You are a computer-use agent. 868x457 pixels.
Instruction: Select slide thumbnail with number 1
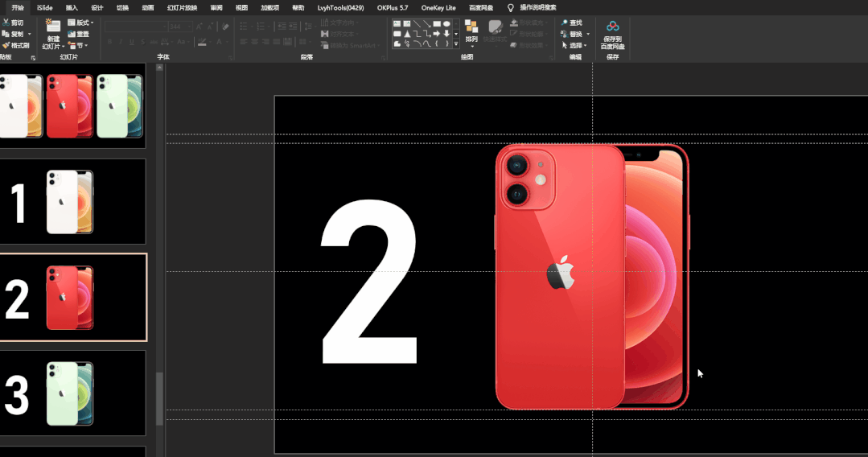pyautogui.click(x=72, y=202)
